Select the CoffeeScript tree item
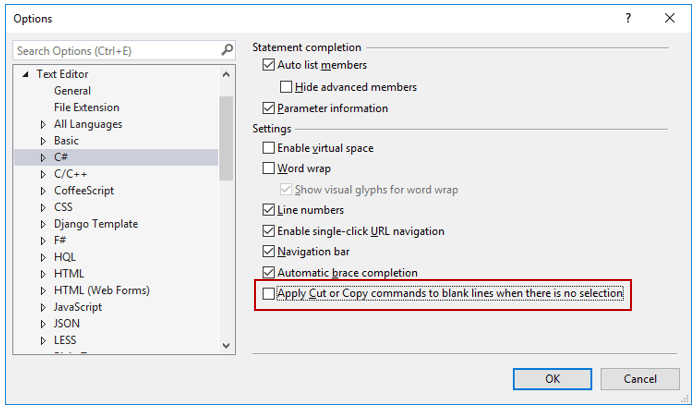The width and height of the screenshot is (699, 408). click(84, 191)
